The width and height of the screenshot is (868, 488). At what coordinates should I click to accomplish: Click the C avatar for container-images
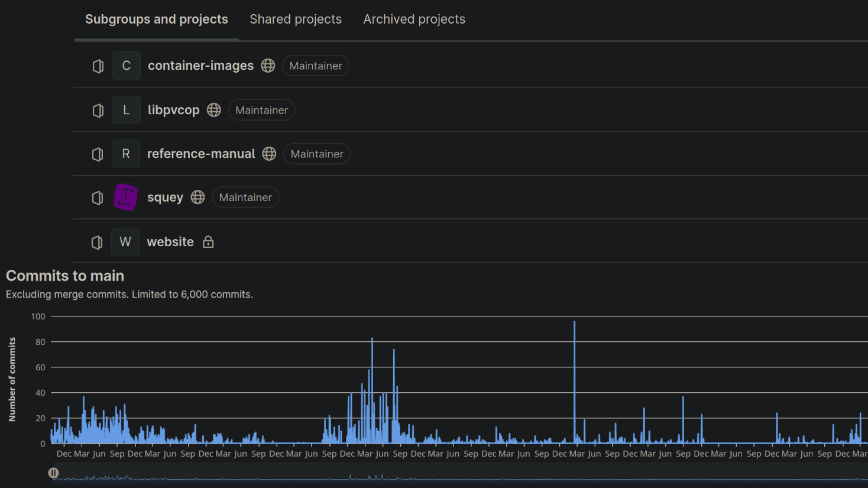[126, 66]
